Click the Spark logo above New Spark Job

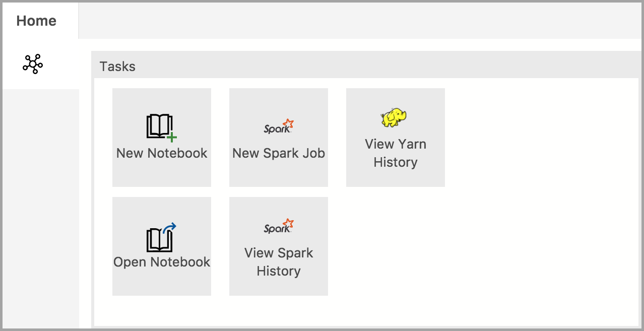coord(279,126)
